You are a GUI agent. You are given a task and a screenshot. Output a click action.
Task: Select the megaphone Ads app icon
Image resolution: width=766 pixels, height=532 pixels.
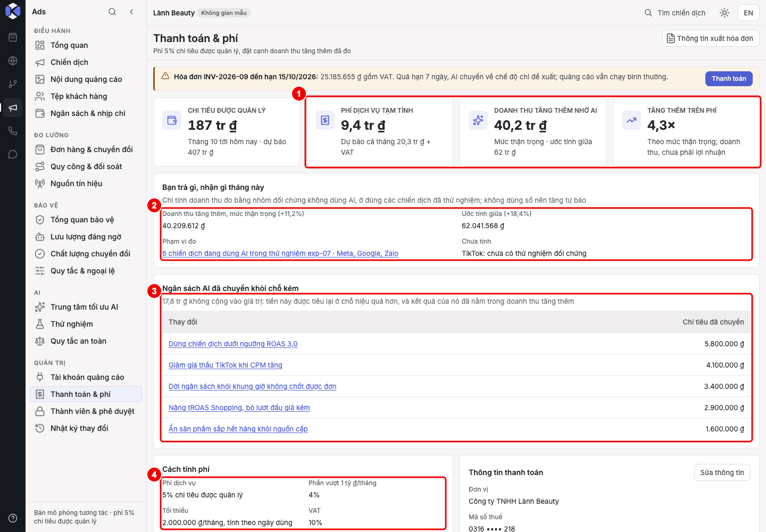click(x=13, y=107)
